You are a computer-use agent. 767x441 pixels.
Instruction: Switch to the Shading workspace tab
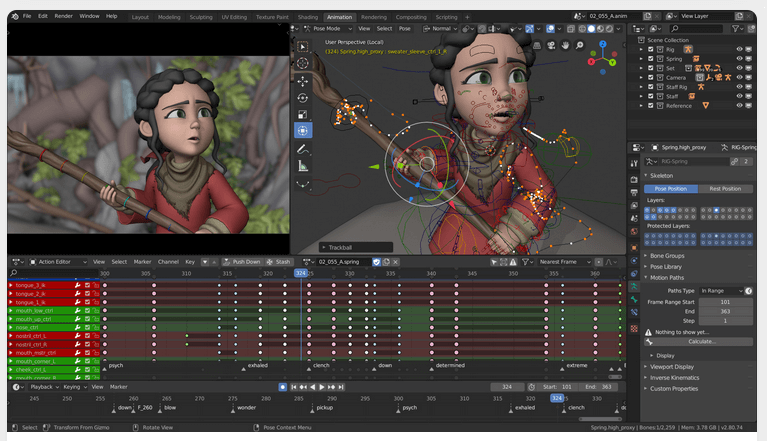(x=308, y=17)
